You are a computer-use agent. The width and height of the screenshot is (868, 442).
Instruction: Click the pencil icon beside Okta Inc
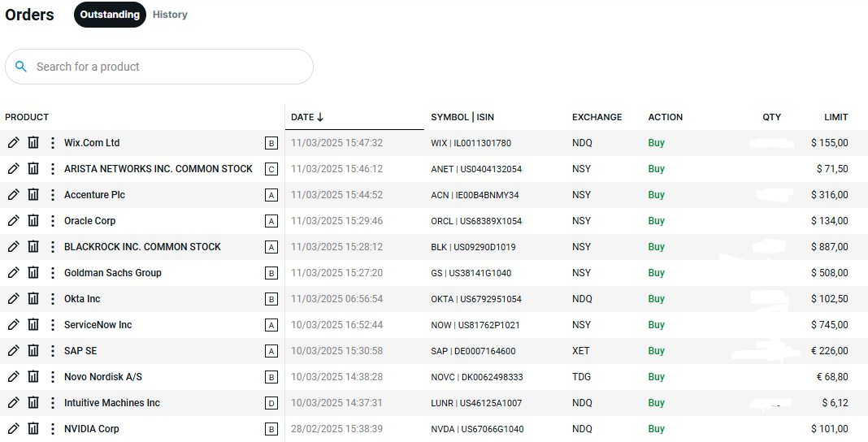point(13,299)
